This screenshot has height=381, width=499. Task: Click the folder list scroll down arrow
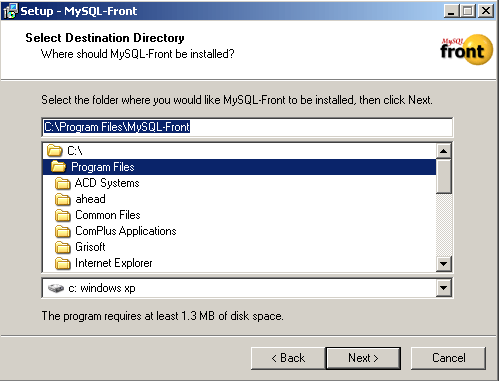[444, 264]
